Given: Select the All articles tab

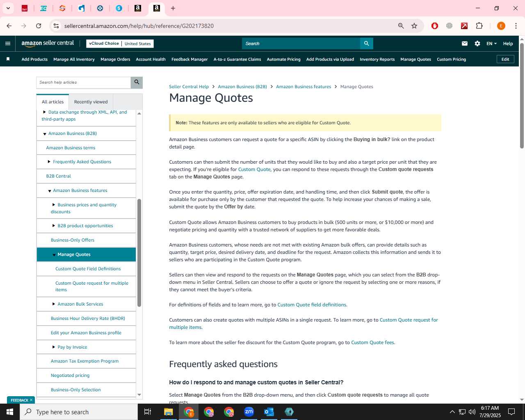Looking at the screenshot, I should [53, 102].
